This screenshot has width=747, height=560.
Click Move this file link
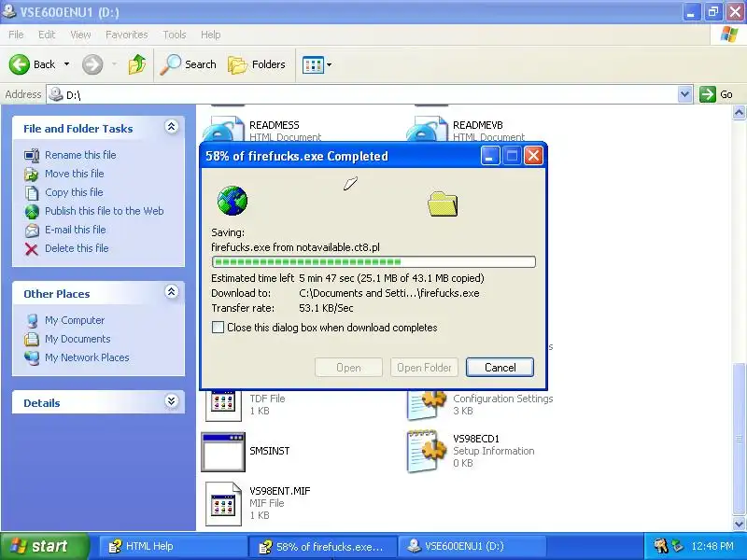click(x=75, y=174)
